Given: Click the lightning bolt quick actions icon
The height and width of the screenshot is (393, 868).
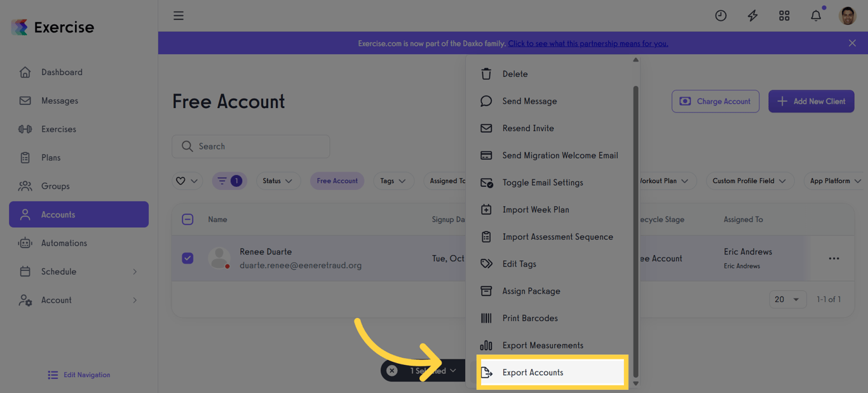Looking at the screenshot, I should pos(752,15).
